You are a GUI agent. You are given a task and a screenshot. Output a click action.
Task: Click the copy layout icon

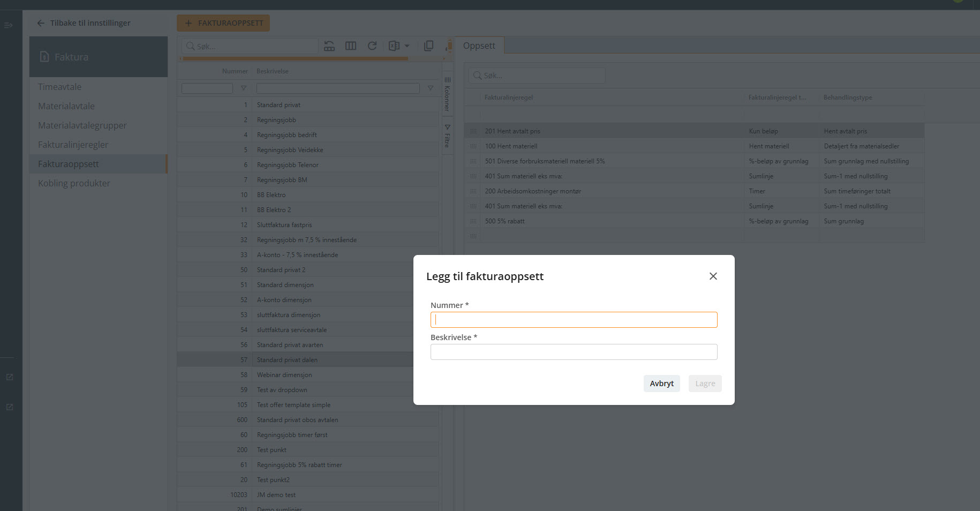(x=428, y=46)
